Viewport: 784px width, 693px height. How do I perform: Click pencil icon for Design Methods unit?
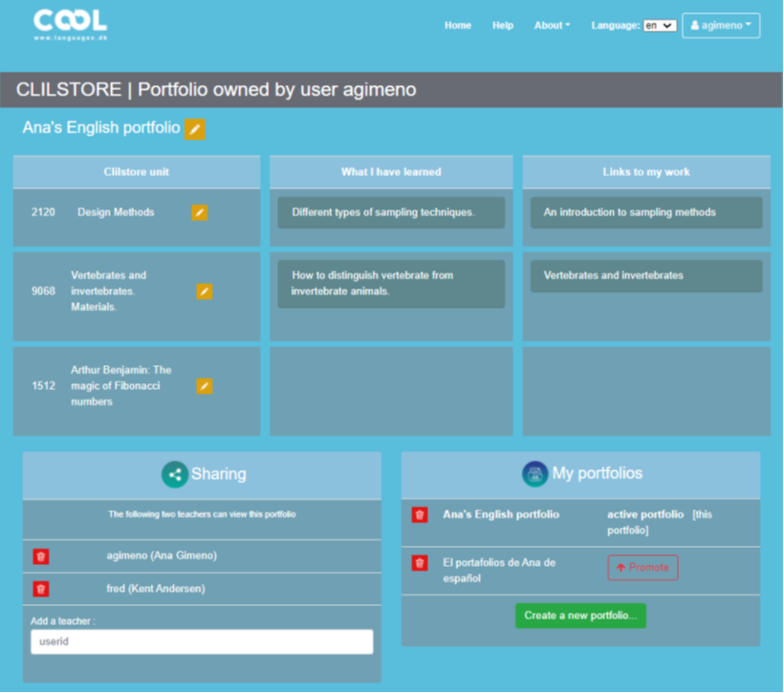(x=199, y=212)
